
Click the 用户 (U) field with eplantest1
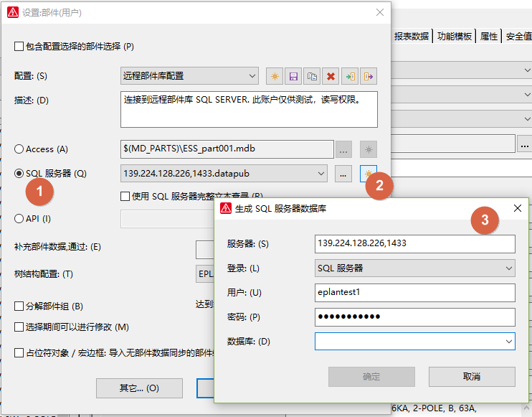[x=415, y=293]
